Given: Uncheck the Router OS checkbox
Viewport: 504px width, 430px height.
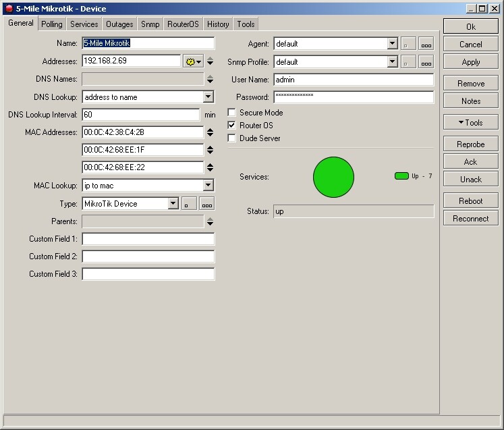Looking at the screenshot, I should pos(232,126).
